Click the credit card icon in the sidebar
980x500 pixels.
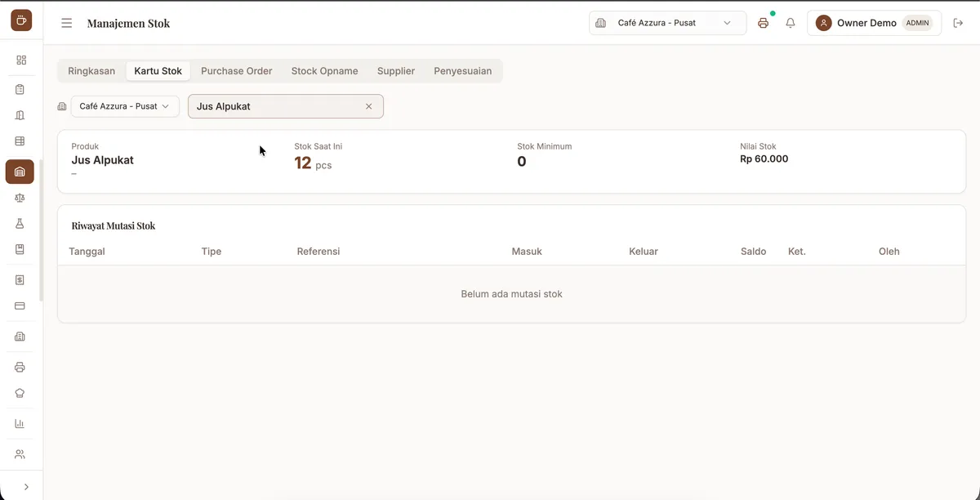20,306
